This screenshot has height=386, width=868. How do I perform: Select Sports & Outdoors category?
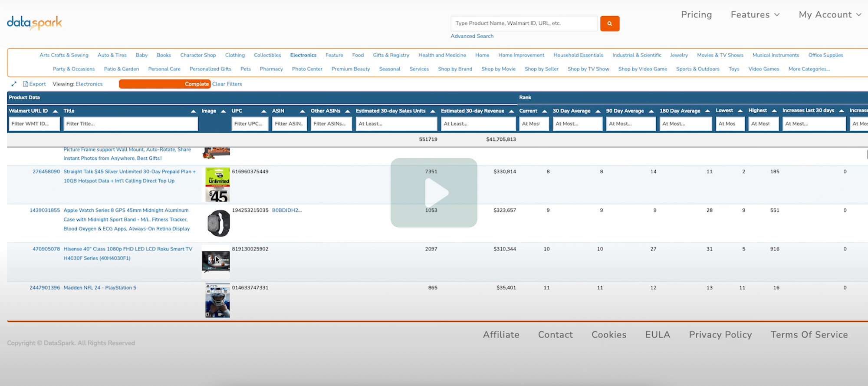(x=697, y=69)
